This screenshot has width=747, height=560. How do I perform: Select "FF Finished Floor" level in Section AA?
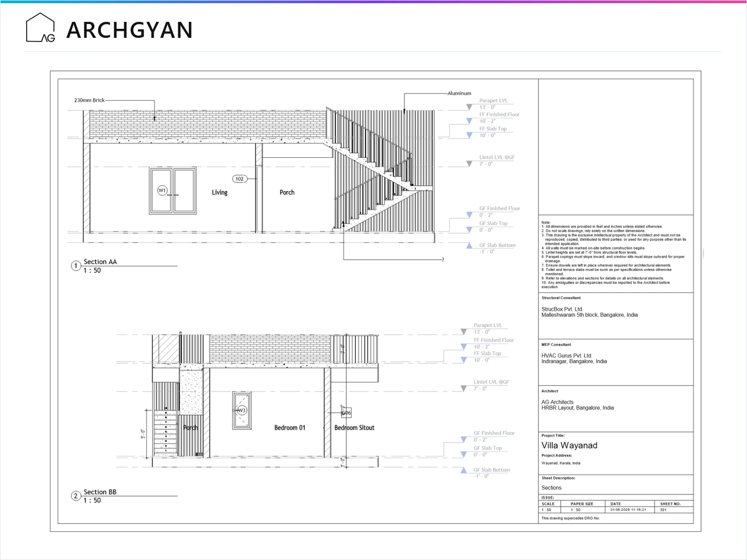[x=499, y=115]
